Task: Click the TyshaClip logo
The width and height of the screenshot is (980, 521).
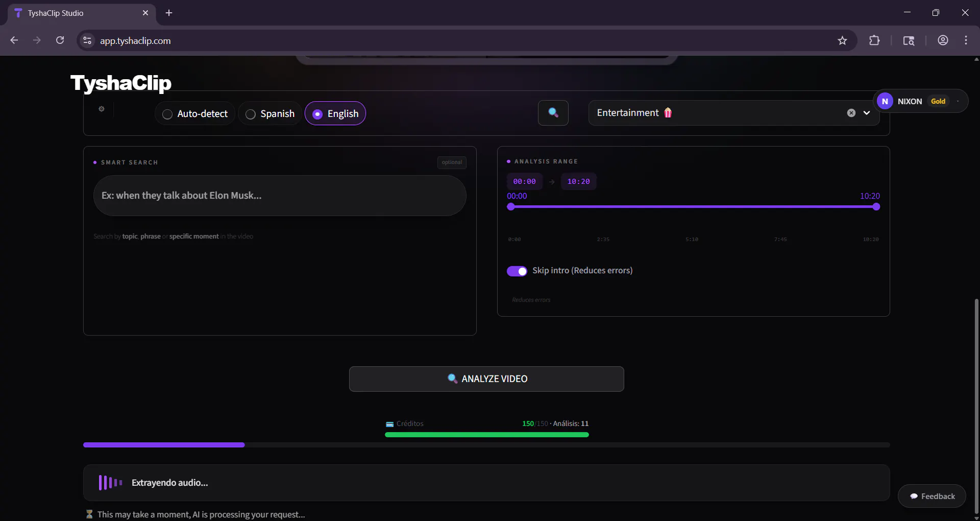Action: point(121,83)
